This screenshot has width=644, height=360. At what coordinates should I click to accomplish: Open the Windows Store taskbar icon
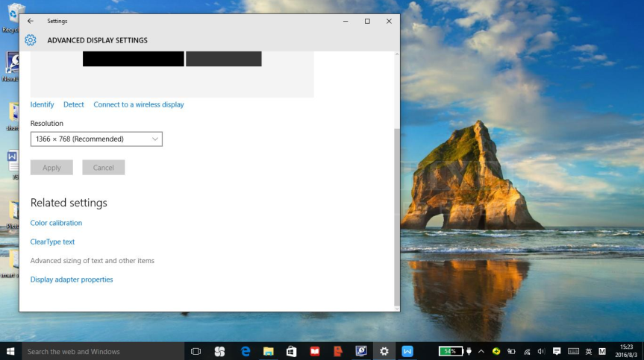(x=292, y=351)
